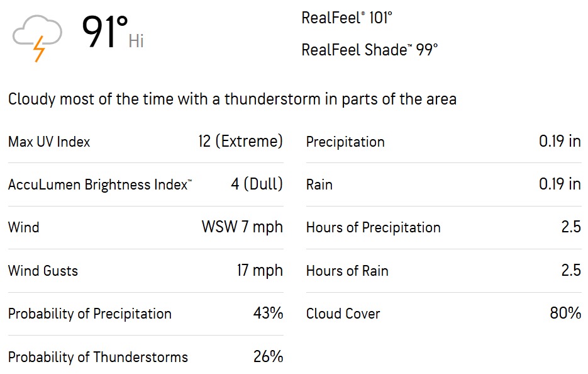The width and height of the screenshot is (588, 374).
Task: Click the 91° high temperature reading
Action: [104, 33]
